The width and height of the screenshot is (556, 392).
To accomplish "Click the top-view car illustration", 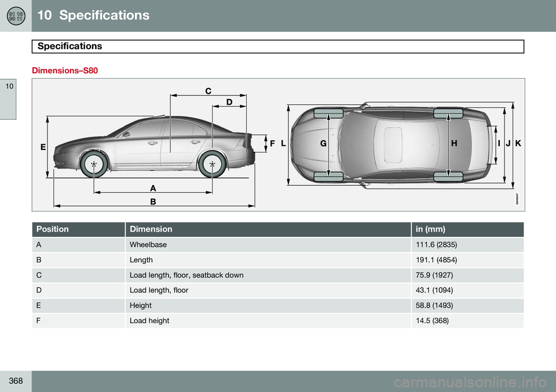I will pyautogui.click(x=393, y=145).
